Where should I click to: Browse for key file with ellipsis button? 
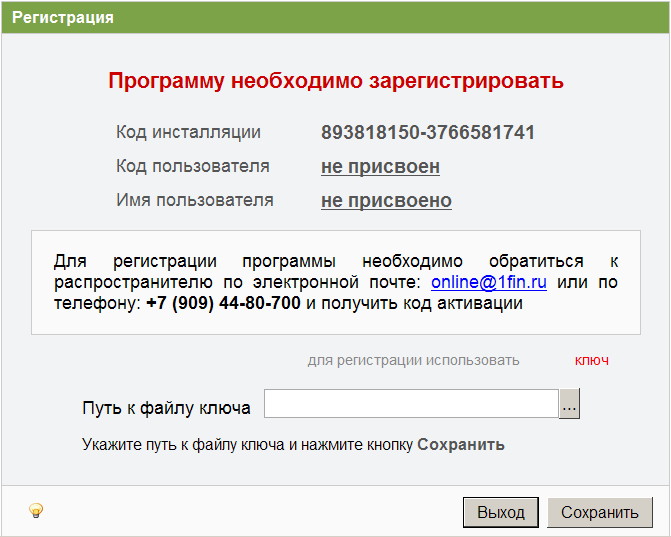pos(569,403)
